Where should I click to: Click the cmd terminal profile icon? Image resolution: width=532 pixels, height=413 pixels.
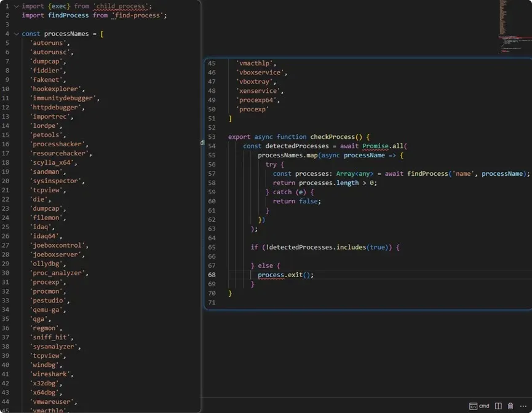point(473,406)
